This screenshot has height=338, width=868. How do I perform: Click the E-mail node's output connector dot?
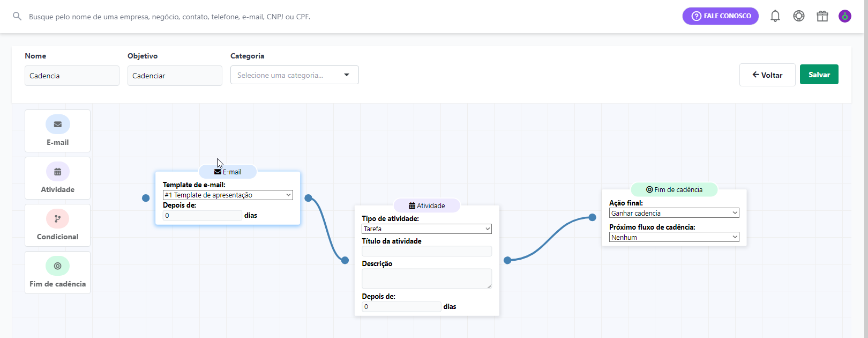pyautogui.click(x=308, y=198)
